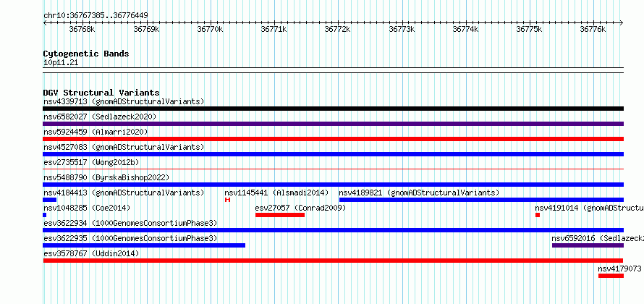The image size is (644, 304).
Task: Click the purple nsv6582027 variant bar
Action: tap(333, 124)
